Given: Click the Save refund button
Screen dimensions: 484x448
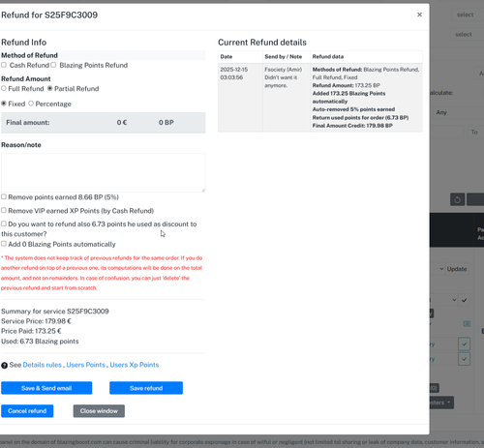Looking at the screenshot, I should coord(146,388).
